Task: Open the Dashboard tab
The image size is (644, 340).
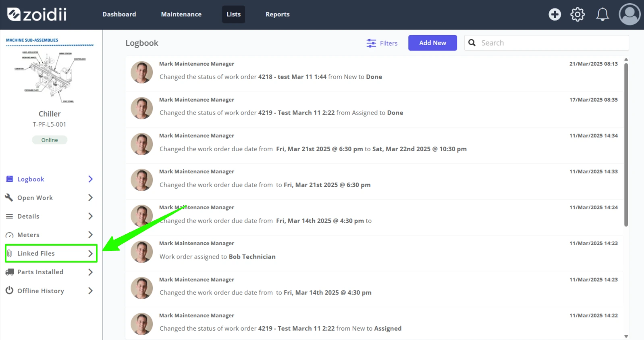Action: 119,14
